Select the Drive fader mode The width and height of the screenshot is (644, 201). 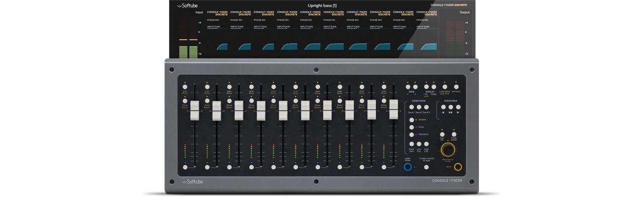[412, 127]
